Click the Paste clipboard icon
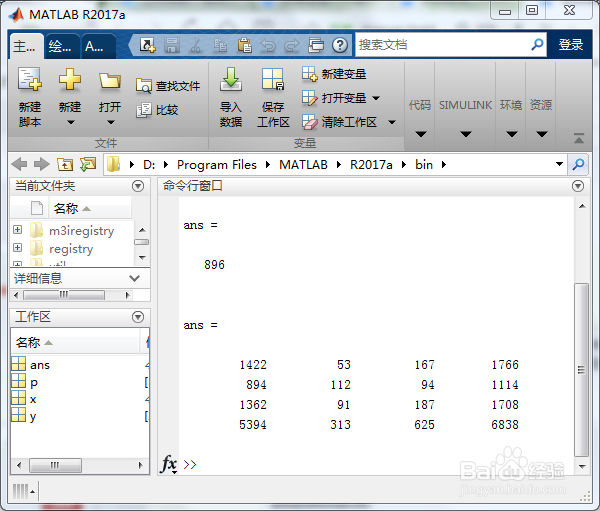The height and width of the screenshot is (511, 600). pyautogui.click(x=244, y=45)
